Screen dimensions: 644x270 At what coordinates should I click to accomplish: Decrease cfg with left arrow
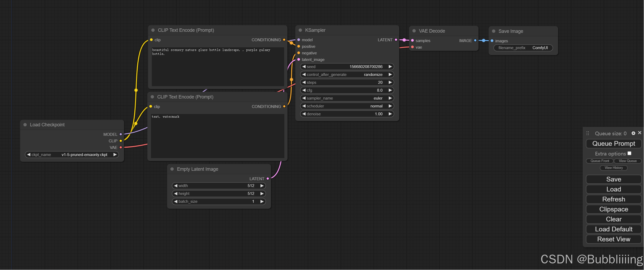pos(304,90)
